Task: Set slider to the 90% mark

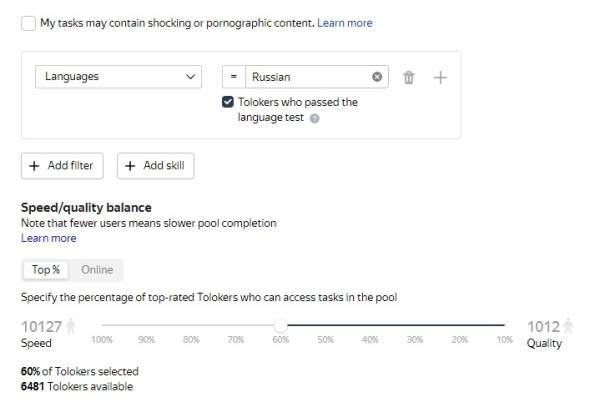Action: (x=147, y=325)
